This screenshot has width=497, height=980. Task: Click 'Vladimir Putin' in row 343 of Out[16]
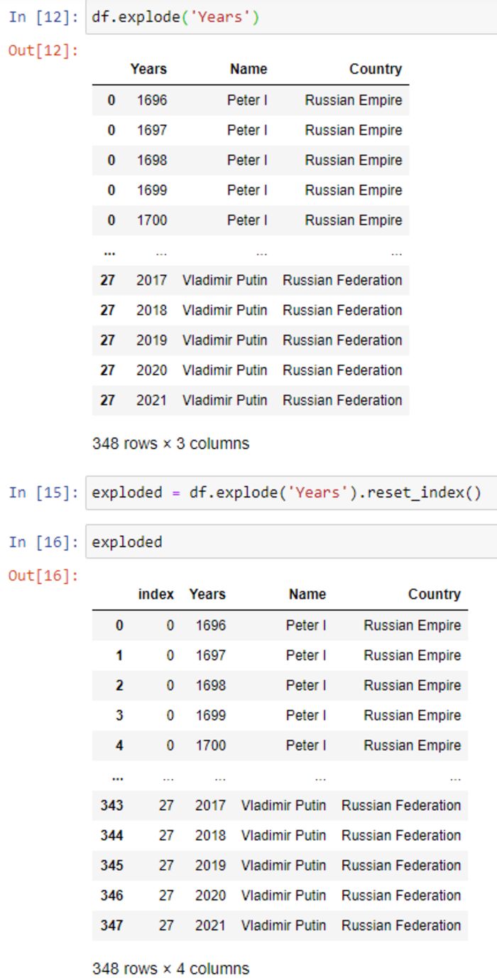click(284, 805)
